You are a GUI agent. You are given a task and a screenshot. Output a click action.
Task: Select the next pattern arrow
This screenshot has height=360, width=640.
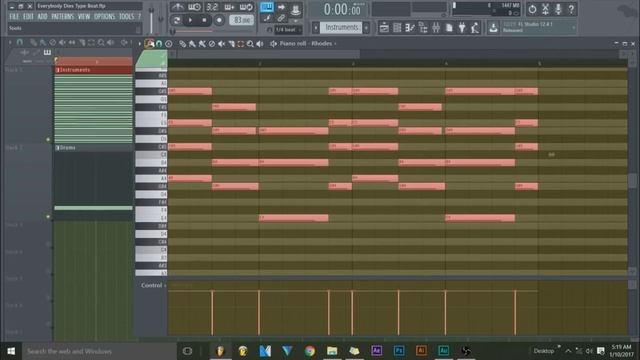[x=367, y=28]
